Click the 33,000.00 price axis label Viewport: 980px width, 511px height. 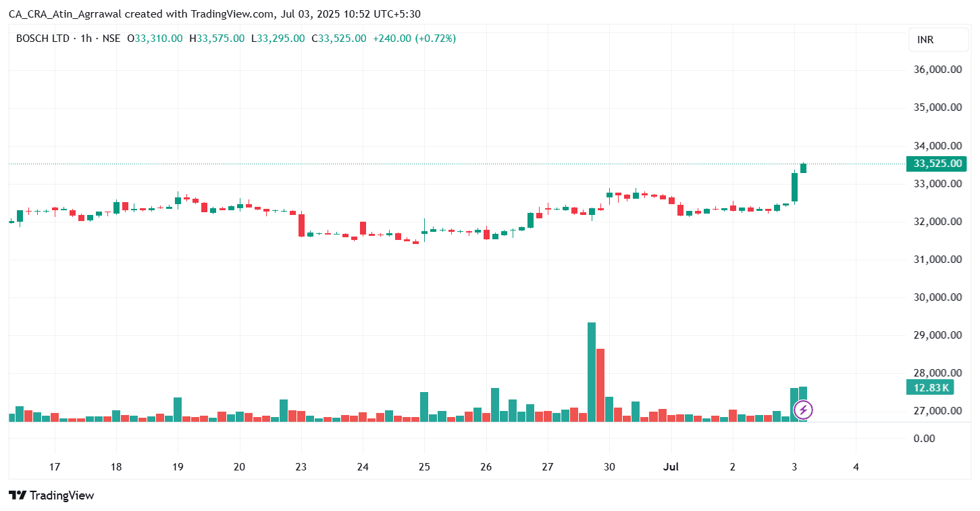pyautogui.click(x=937, y=184)
